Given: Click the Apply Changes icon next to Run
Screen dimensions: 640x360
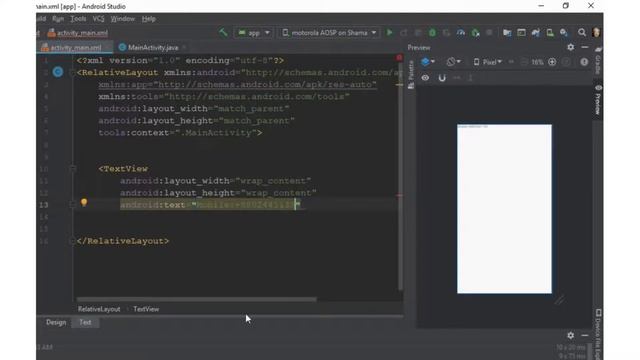Looking at the screenshot, I should [403, 33].
